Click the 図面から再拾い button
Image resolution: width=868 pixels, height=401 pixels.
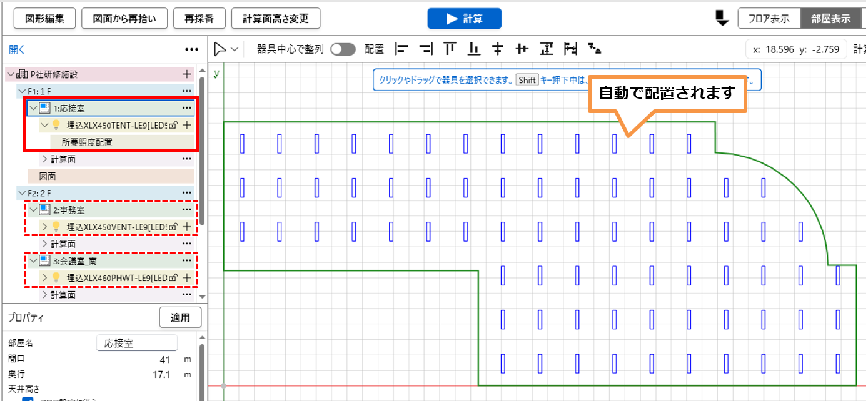124,19
